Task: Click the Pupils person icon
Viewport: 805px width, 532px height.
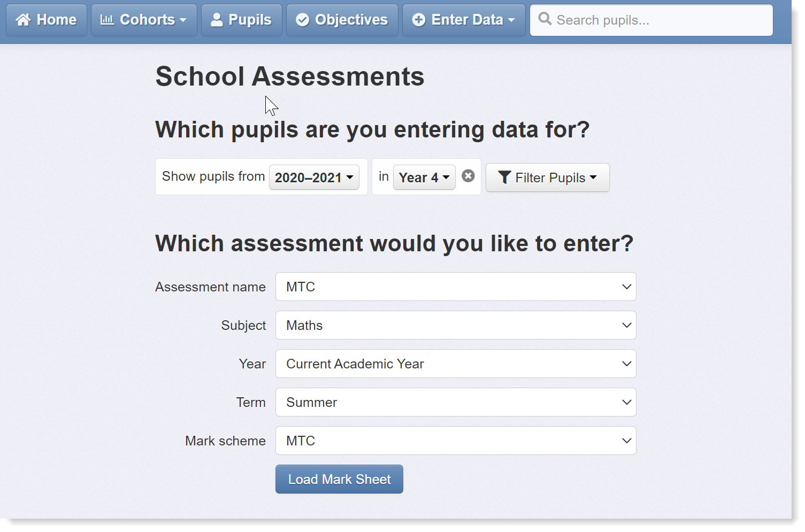Action: pos(217,20)
